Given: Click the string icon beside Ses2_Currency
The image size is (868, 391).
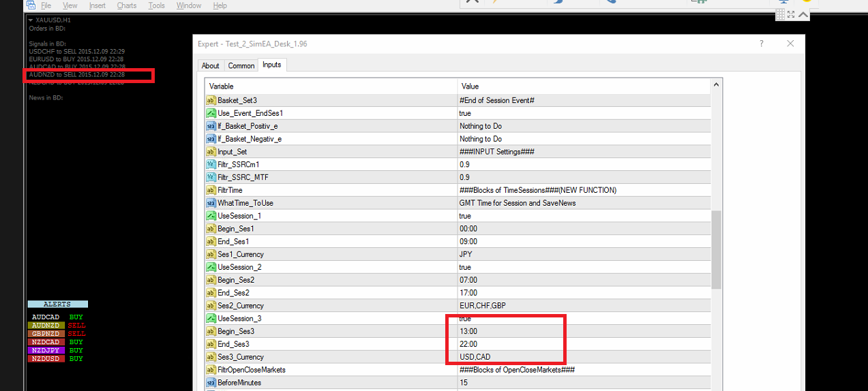Looking at the screenshot, I should tap(211, 306).
